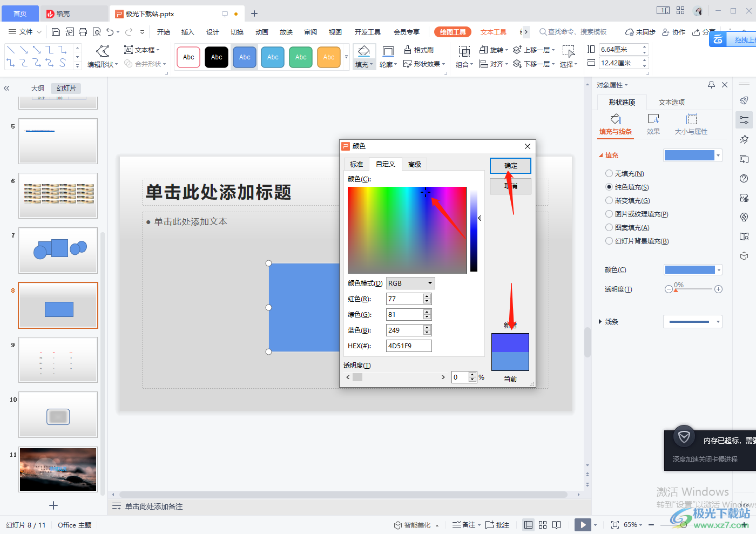756x534 pixels.
Task: Open the Insert ribbon tab
Action: click(x=187, y=32)
